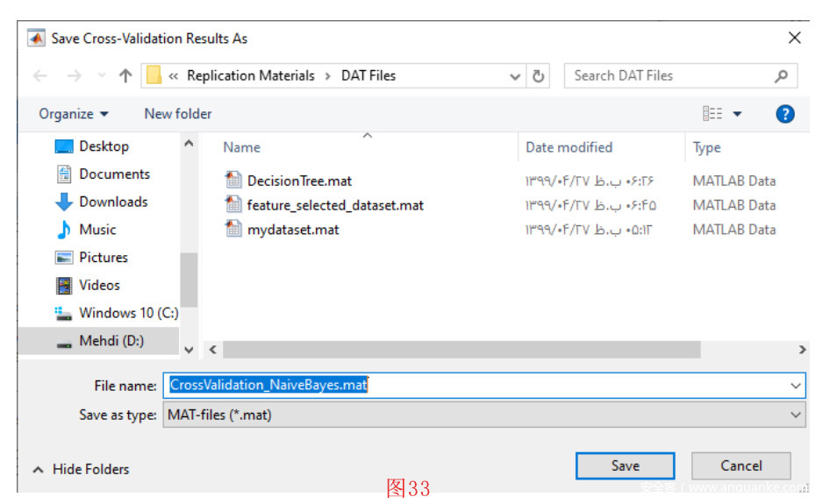Click the horizontal scrollbar thumb
Viewport: 830px width, 504px height.
coord(462,350)
